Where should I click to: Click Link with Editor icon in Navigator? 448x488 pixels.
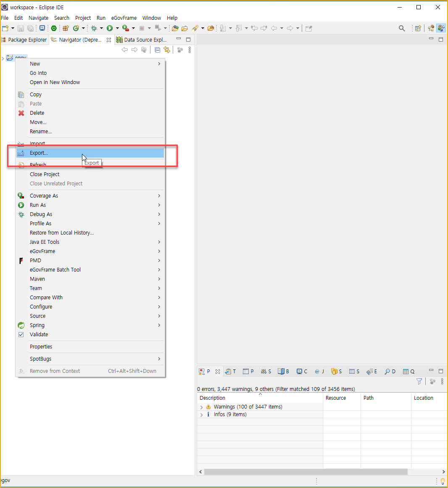point(167,50)
